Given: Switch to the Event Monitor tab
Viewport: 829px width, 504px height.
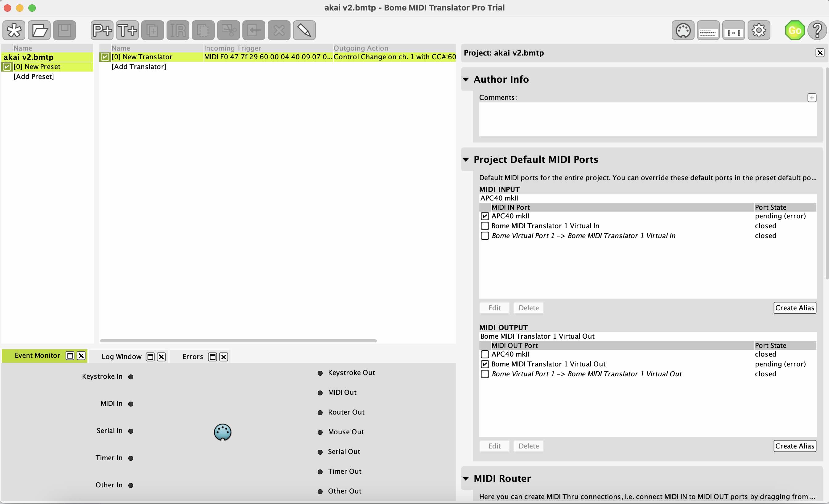Looking at the screenshot, I should pos(37,356).
